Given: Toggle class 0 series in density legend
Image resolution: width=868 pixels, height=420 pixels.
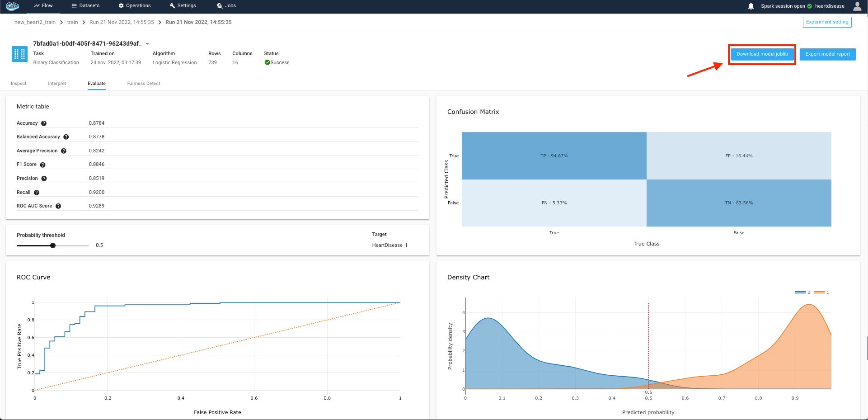Looking at the screenshot, I should point(802,293).
